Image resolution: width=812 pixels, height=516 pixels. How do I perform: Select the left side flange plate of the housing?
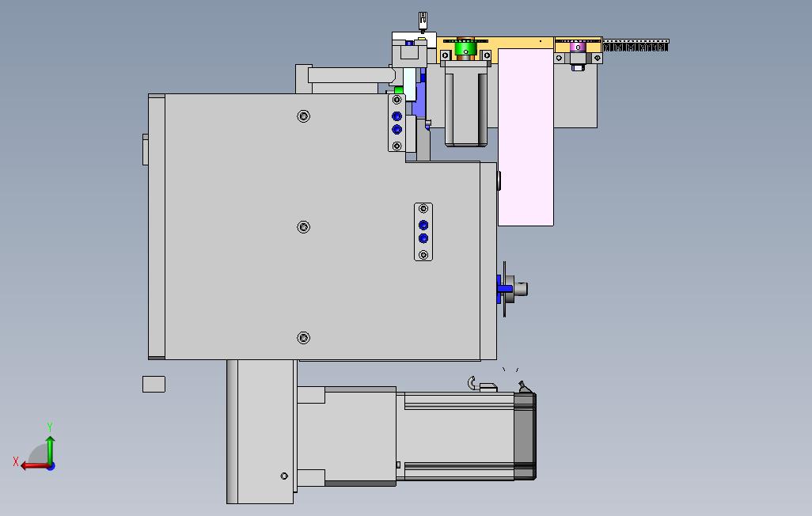(x=157, y=226)
